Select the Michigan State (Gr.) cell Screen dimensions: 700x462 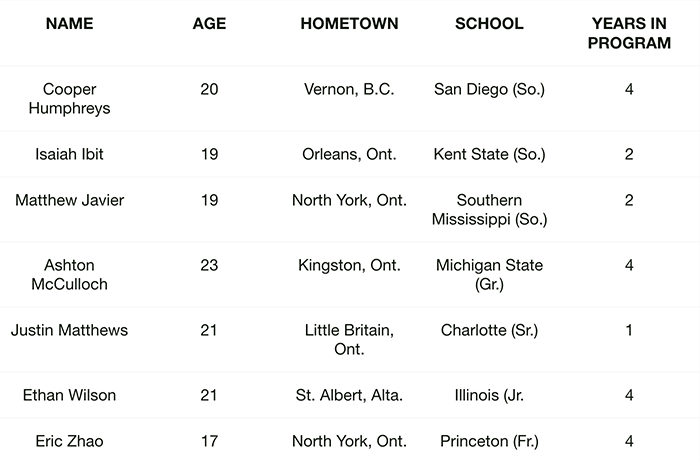tap(489, 274)
